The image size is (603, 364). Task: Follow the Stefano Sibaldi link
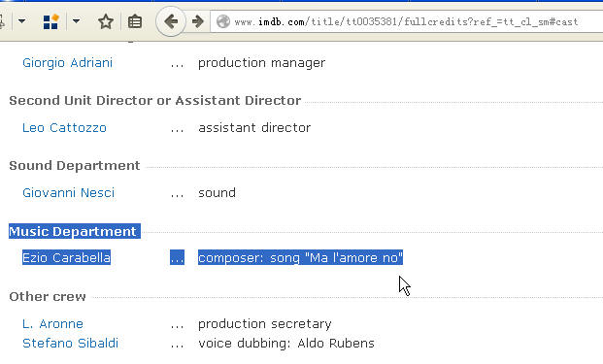[70, 343]
